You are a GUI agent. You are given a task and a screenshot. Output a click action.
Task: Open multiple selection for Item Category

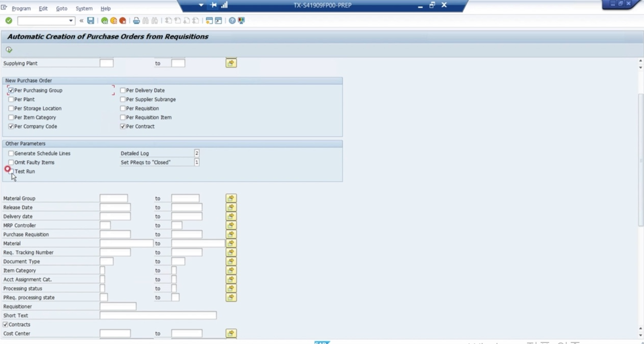coord(231,270)
